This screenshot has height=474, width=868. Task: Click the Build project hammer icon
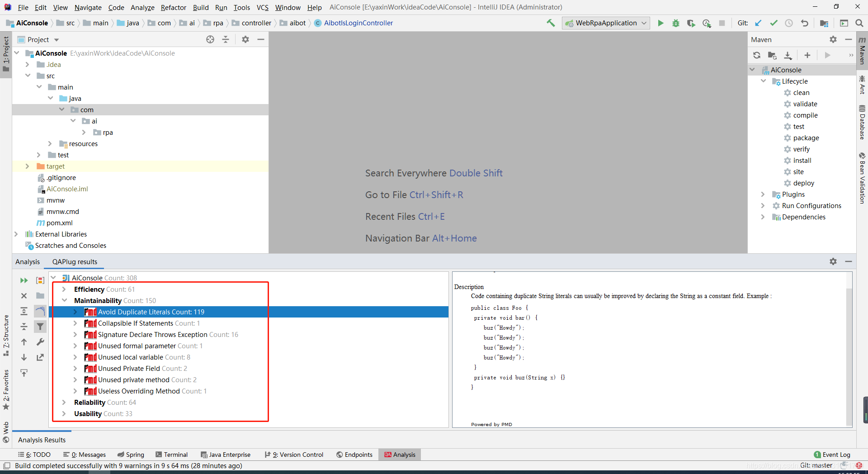coord(551,23)
